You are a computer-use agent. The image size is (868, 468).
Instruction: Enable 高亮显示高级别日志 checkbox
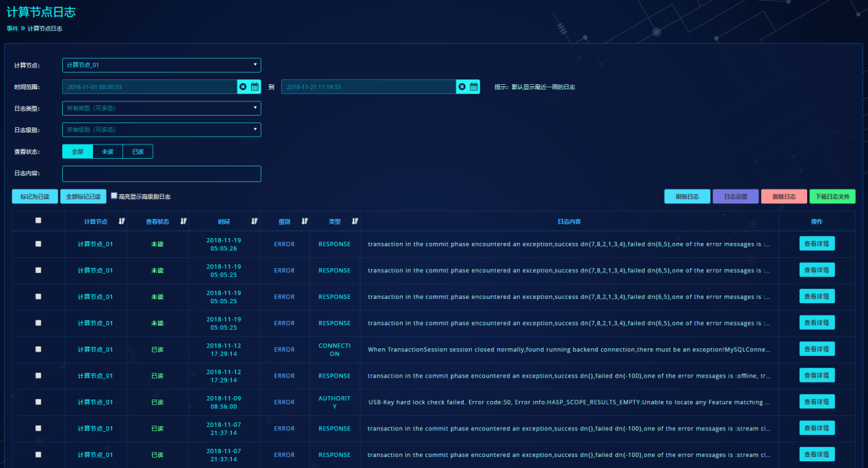pos(114,195)
